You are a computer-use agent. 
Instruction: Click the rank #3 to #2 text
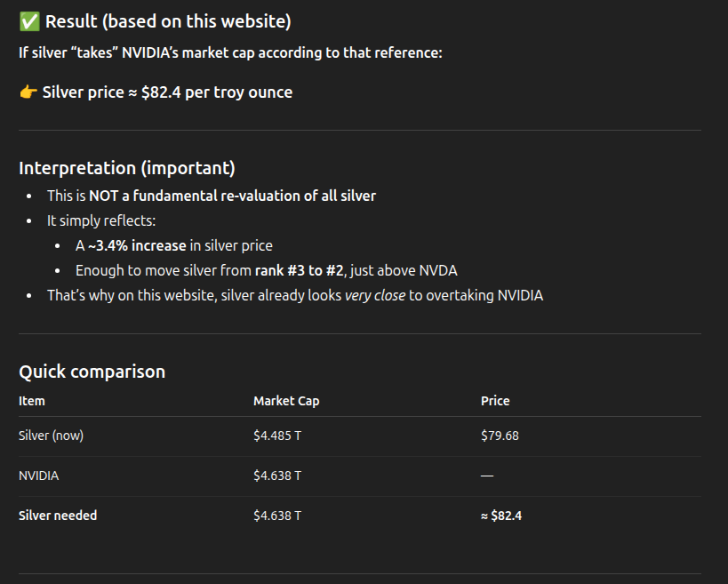pos(300,270)
